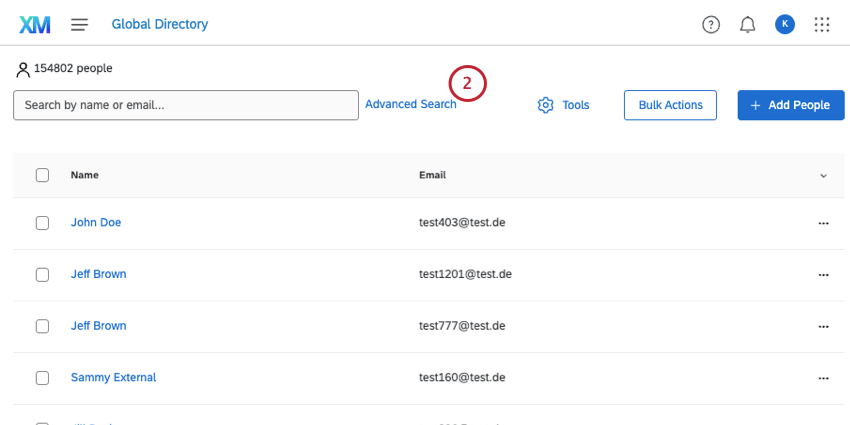Open the three-dot menu for John Doe
Viewport: 850px width, 425px height.
click(823, 223)
